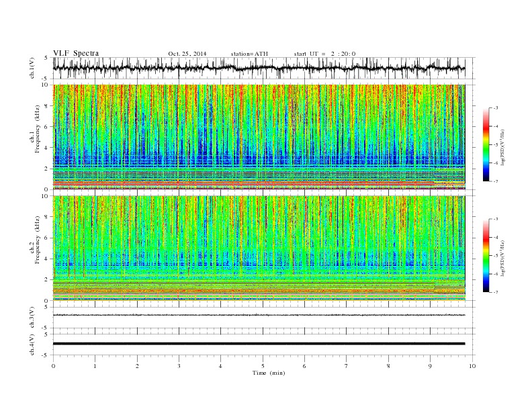
Task: Click time axis tick label "6"
Action: pyautogui.click(x=304, y=366)
